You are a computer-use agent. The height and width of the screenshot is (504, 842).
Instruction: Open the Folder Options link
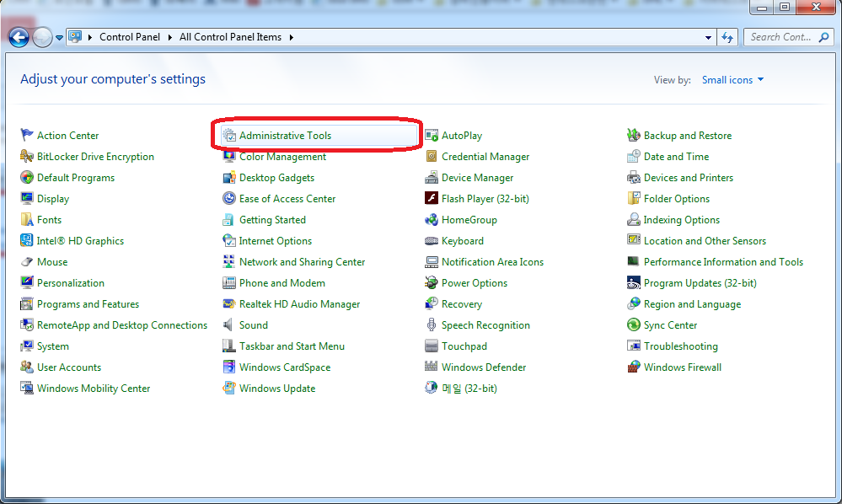point(677,199)
